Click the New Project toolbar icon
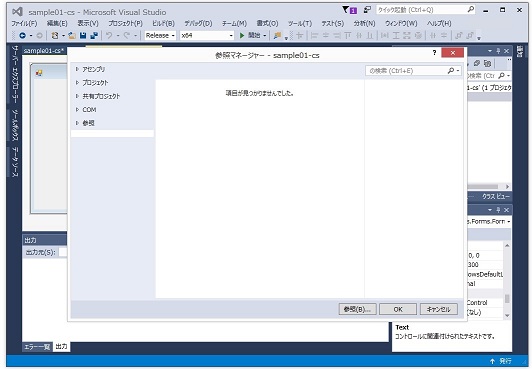The height and width of the screenshot is (369, 532). 55,35
